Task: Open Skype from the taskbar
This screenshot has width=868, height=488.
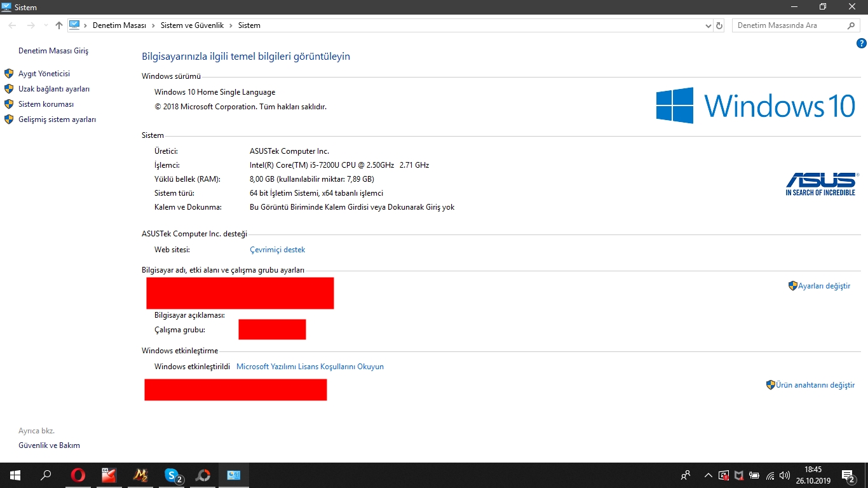Action: (172, 475)
